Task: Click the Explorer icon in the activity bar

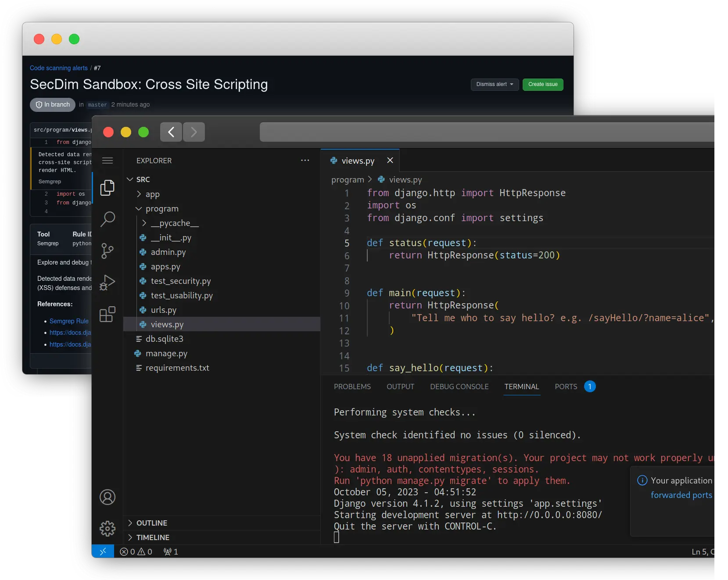Action: [107, 188]
